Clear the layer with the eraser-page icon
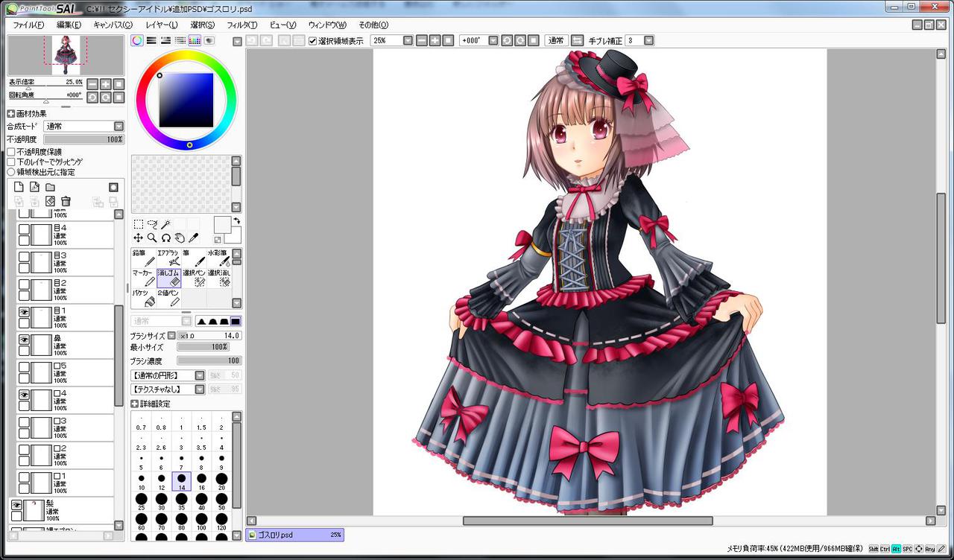This screenshot has width=954, height=560. (x=50, y=201)
